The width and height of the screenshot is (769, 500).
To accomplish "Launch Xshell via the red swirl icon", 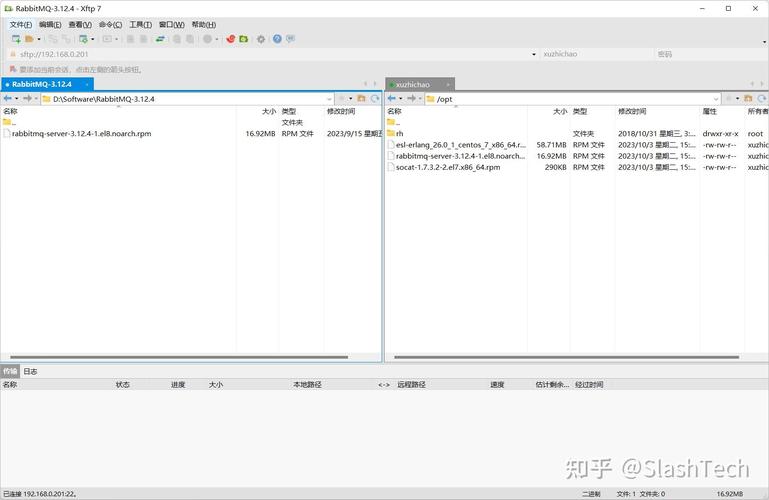I will click(231, 39).
